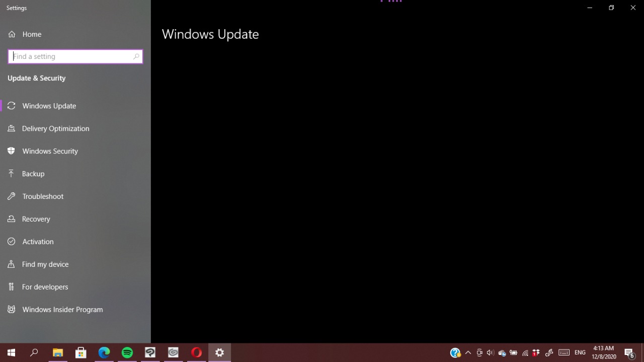Open the Meet Now camera tray icon
Image resolution: width=644 pixels, height=362 pixels.
[479, 352]
